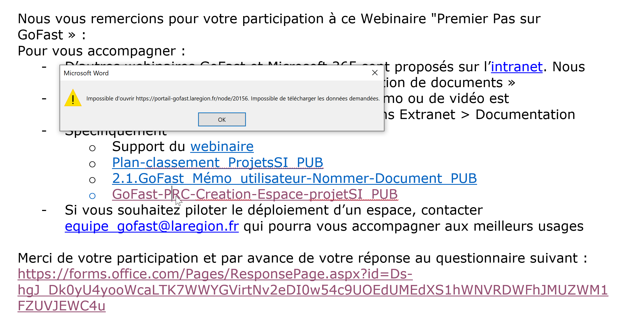This screenshot has width=644, height=333.
Task: Close the Microsoft Word error dialog
Action: click(x=375, y=73)
